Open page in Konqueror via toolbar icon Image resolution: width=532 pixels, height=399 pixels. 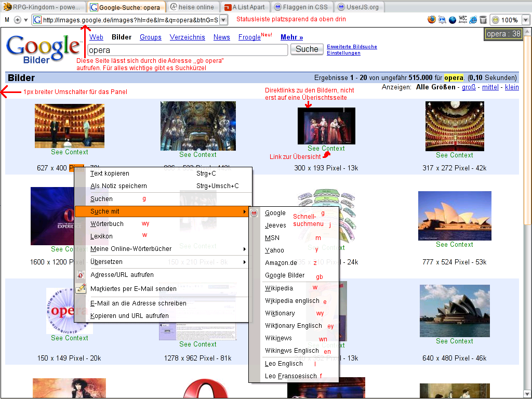tap(442, 20)
